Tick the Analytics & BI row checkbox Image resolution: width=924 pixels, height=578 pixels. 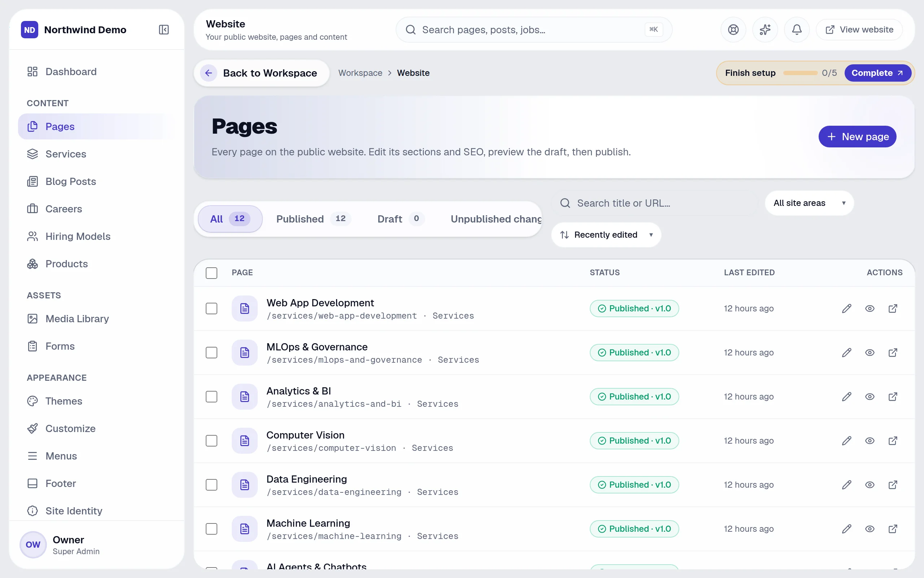pos(211,396)
